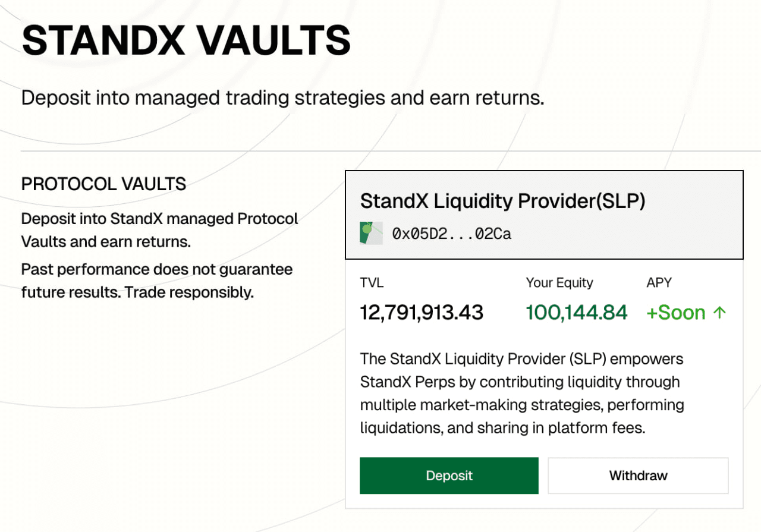Click the TVL value 12,791,913.43

click(x=422, y=313)
